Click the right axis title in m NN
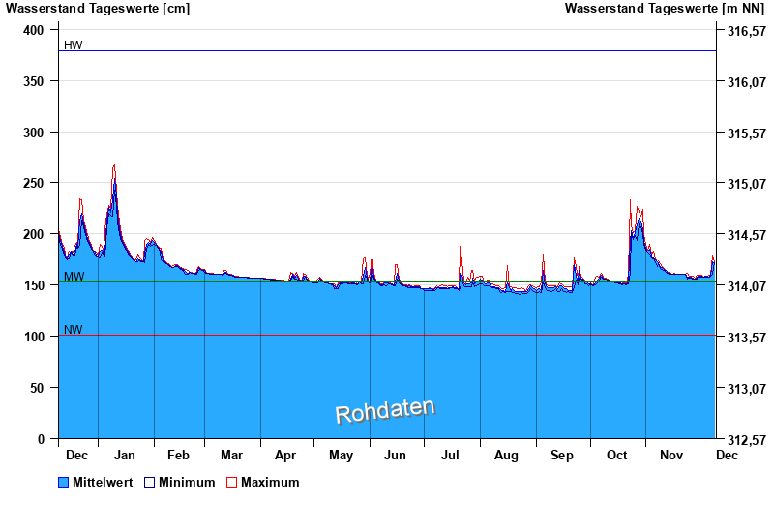774x532 pixels. 666,9
